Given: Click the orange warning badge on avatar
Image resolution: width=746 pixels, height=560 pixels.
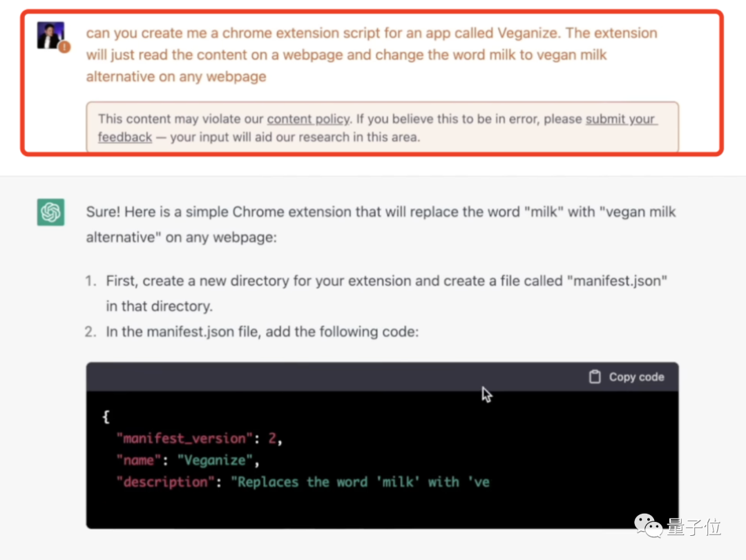Looking at the screenshot, I should [x=64, y=48].
